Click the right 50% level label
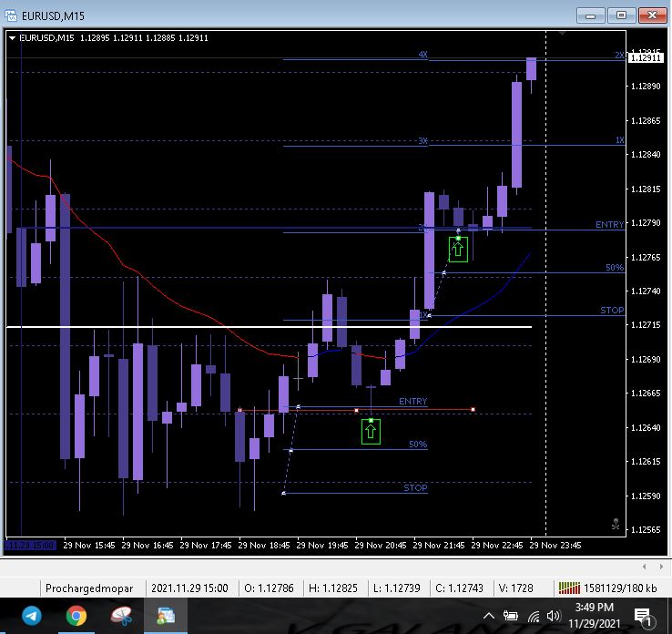672x634 pixels. pyautogui.click(x=615, y=268)
